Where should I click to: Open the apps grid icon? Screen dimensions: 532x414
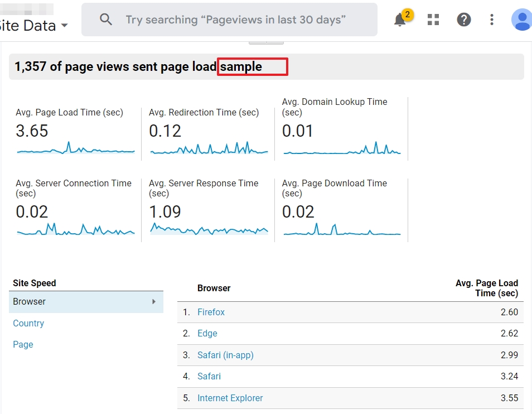coord(433,20)
